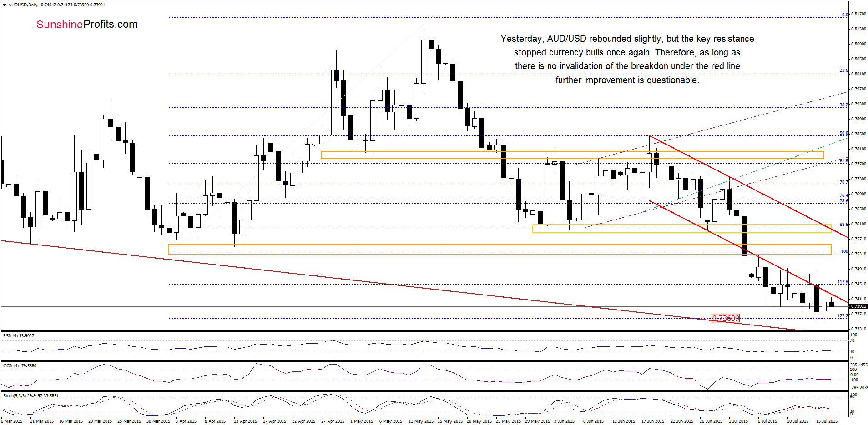This screenshot has width=868, height=425.
Task: Click the CCI(14) -79.5380 indicator label
Action: (x=20, y=366)
